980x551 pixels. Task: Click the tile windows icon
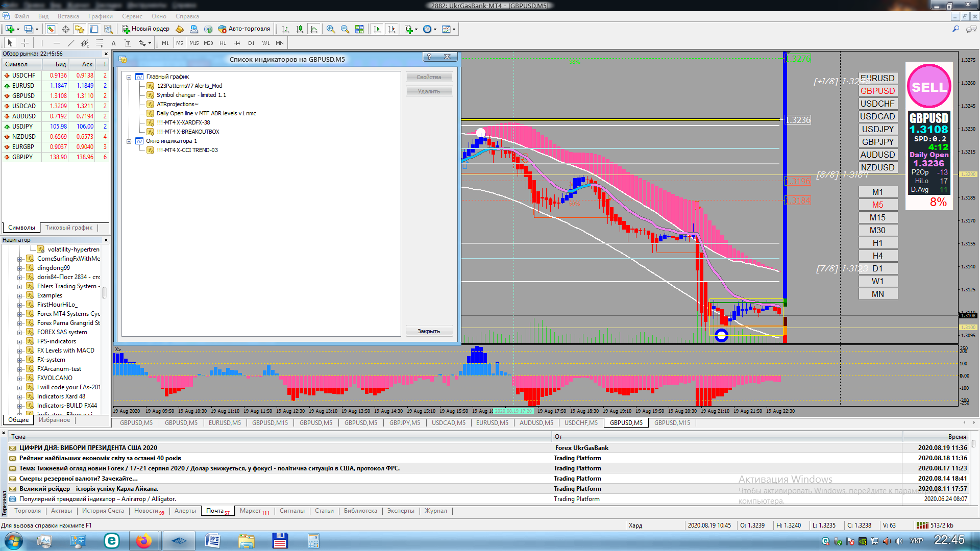coord(359,29)
